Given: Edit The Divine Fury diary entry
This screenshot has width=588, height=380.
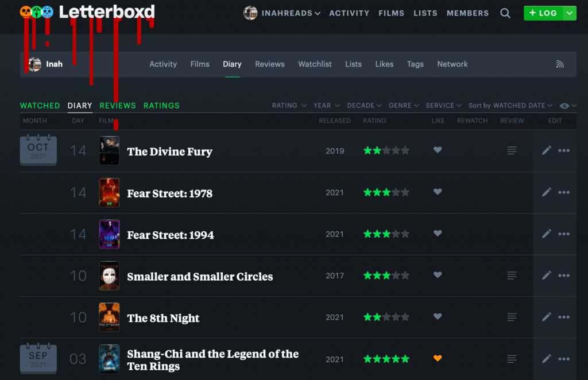Looking at the screenshot, I should click(x=547, y=150).
